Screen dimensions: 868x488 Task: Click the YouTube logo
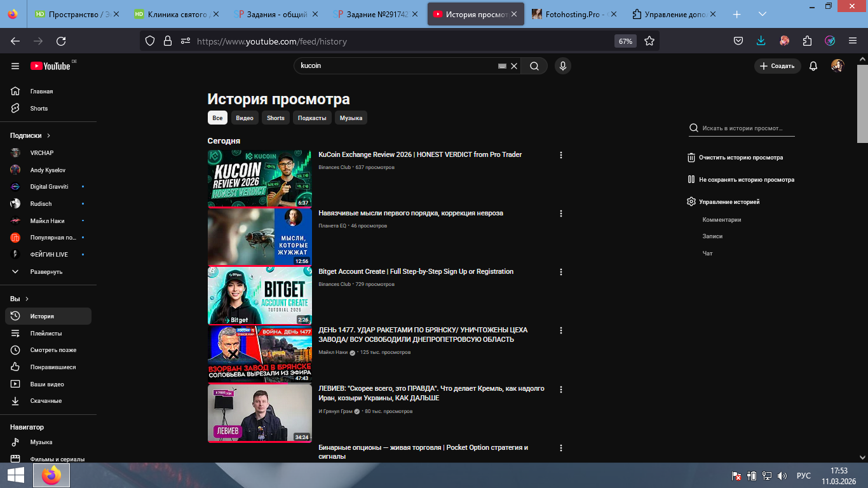(x=51, y=66)
